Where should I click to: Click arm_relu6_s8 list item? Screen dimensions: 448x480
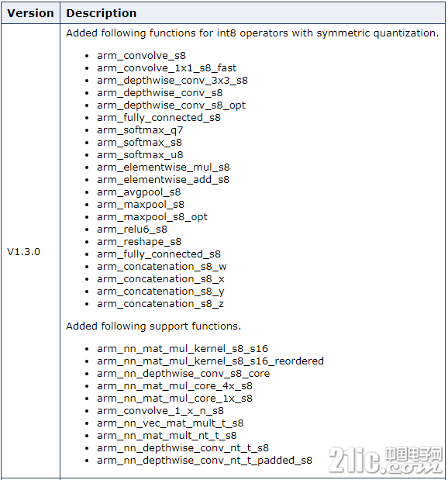132,230
